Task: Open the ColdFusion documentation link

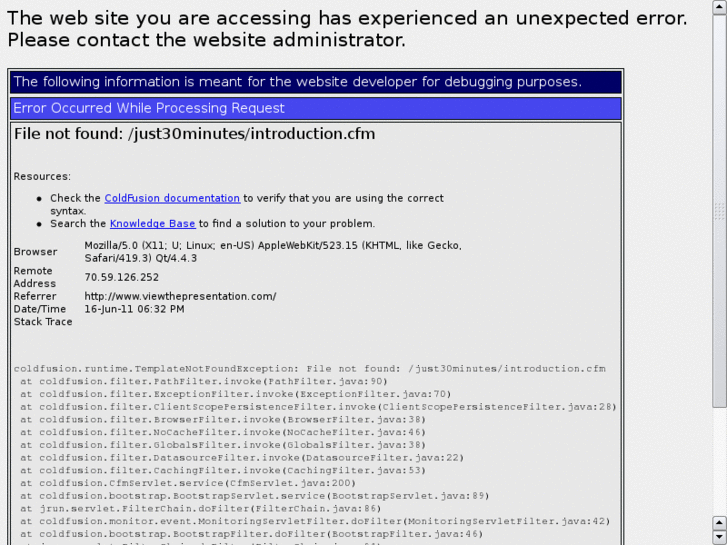Action: (x=172, y=198)
